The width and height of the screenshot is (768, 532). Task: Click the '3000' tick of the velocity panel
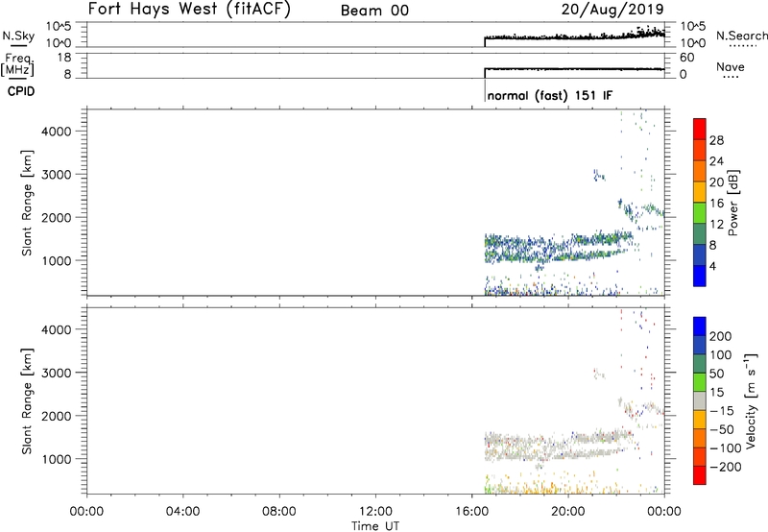57,373
